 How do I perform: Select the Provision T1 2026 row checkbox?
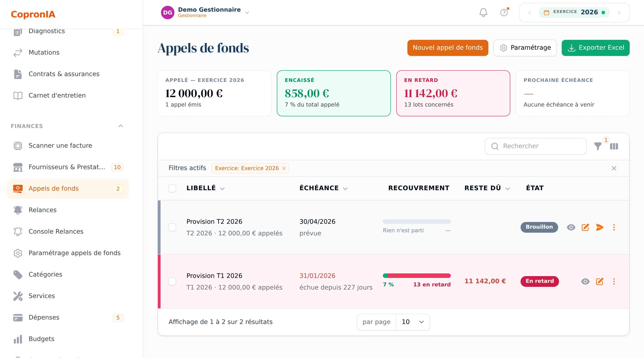coord(172,281)
